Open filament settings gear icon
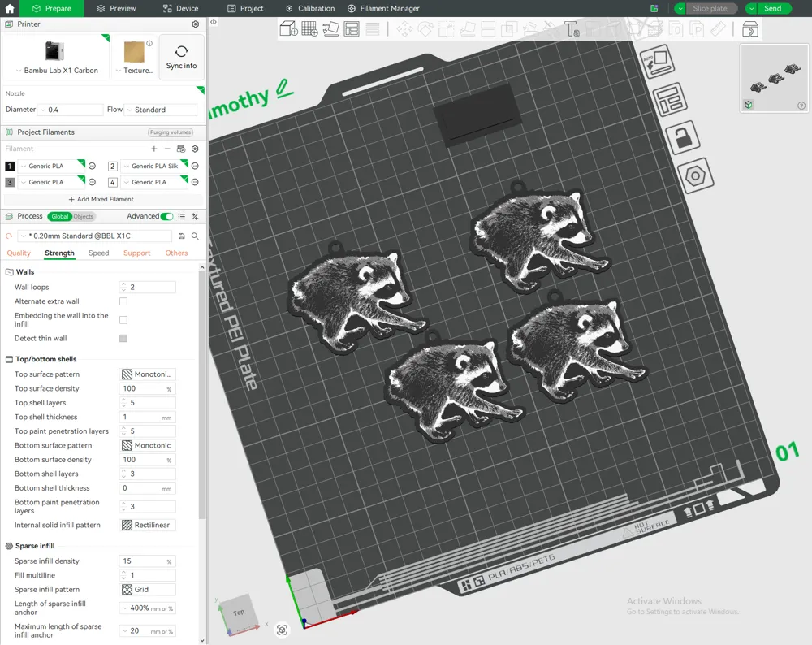Screen dimensions: 812x645 pyautogui.click(x=195, y=149)
